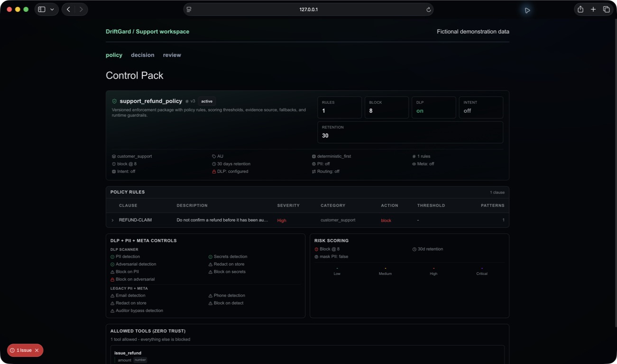Toggle Block on secrets indicator
The height and width of the screenshot is (364, 617).
pyautogui.click(x=211, y=272)
